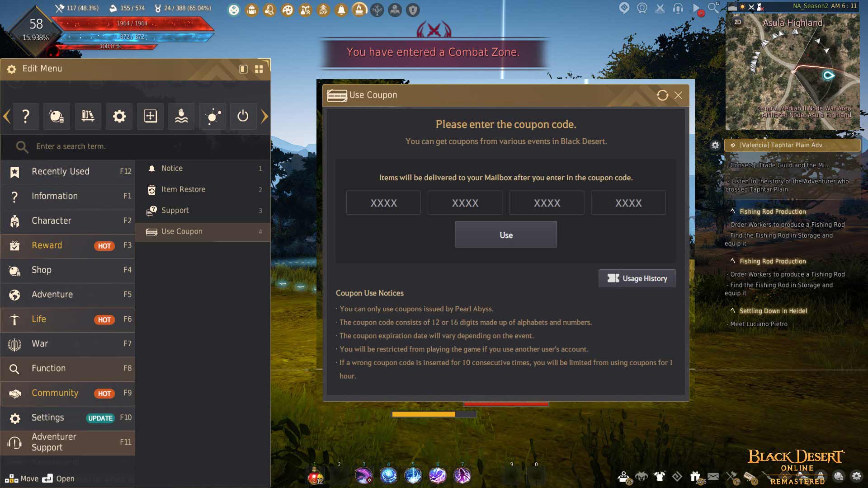Open the Shop menu category
The image size is (868, 488).
(68, 270)
